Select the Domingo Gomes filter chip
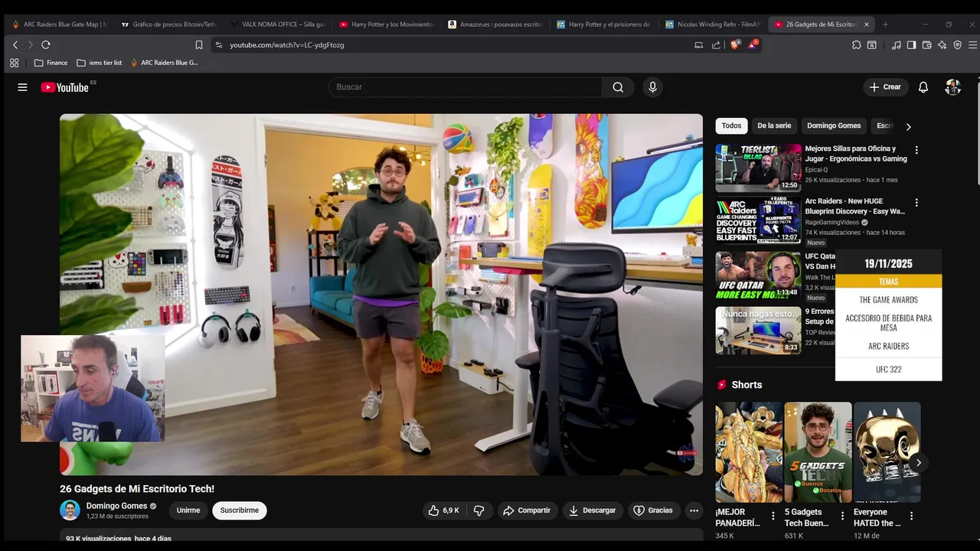The image size is (980, 551). click(x=834, y=126)
